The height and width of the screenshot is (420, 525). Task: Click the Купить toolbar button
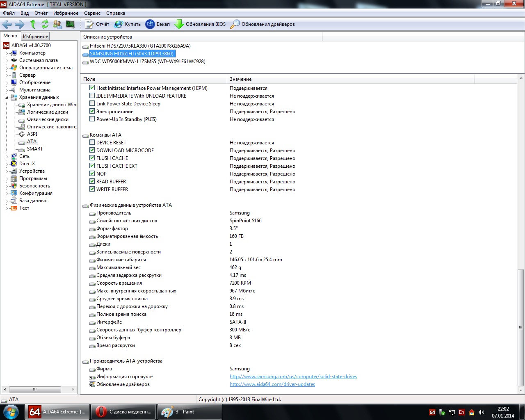128,24
